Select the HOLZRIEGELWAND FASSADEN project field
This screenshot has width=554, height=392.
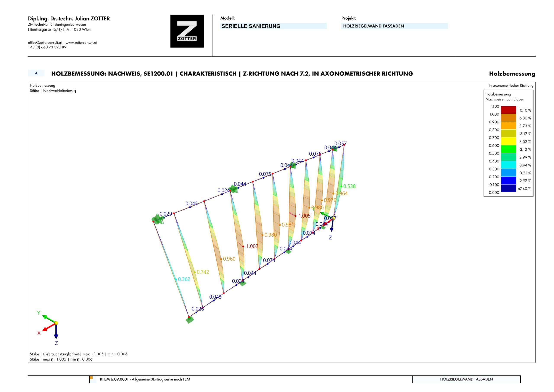(x=394, y=26)
